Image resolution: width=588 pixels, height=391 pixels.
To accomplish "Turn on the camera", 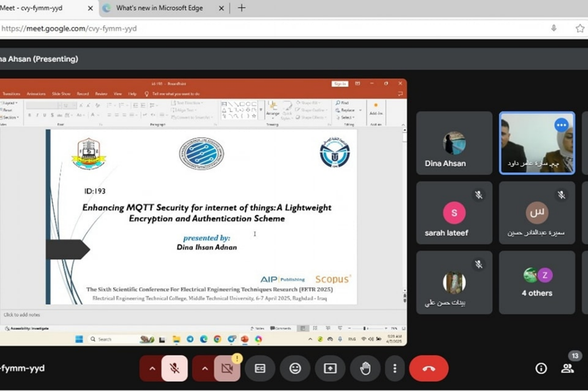I will point(227,369).
